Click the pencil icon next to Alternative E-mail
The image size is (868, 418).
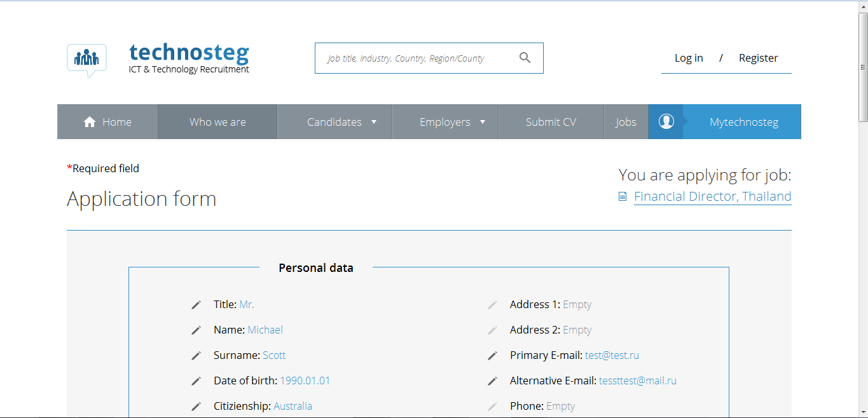(492, 381)
